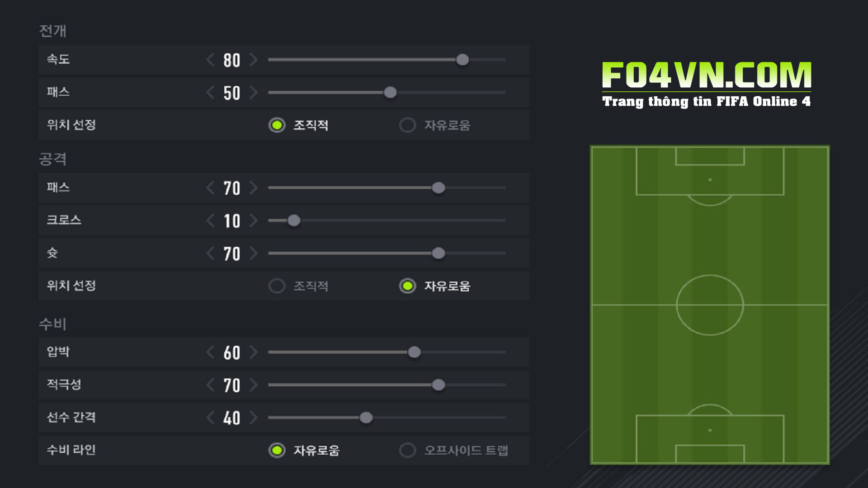The image size is (868, 488).
Task: Click the FO4VN.COM logo
Action: pos(706,84)
